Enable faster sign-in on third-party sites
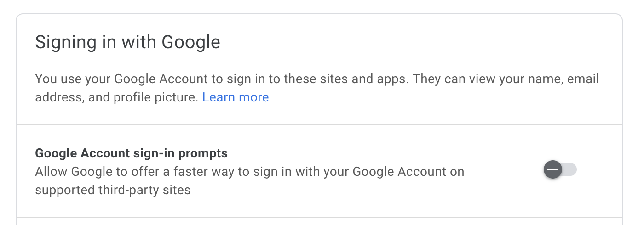Image resolution: width=644 pixels, height=225 pixels. (x=560, y=170)
